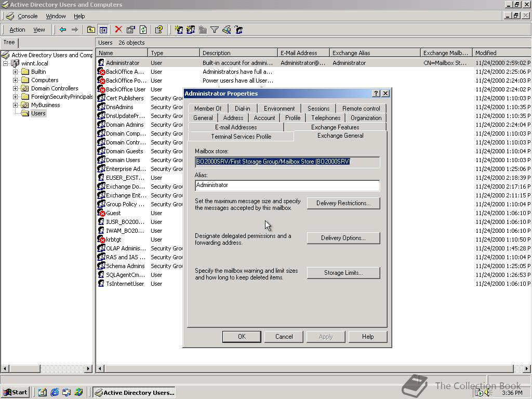Toggle the Show/Hide Console Tree icon
Screen dimensions: 532x399
tap(103, 30)
